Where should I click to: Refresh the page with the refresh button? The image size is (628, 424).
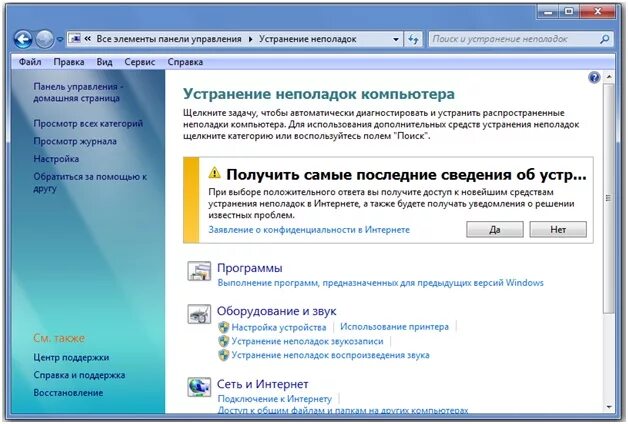pyautogui.click(x=413, y=39)
